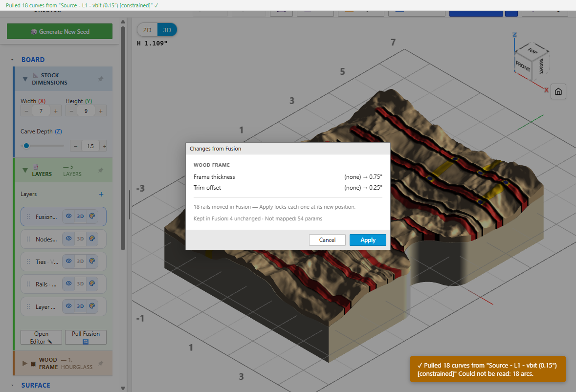
Task: Apply the changes from Fusion
Action: pos(368,240)
